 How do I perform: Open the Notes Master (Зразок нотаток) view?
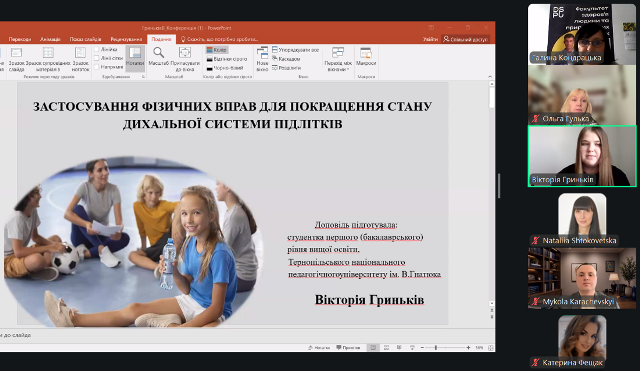click(80, 59)
